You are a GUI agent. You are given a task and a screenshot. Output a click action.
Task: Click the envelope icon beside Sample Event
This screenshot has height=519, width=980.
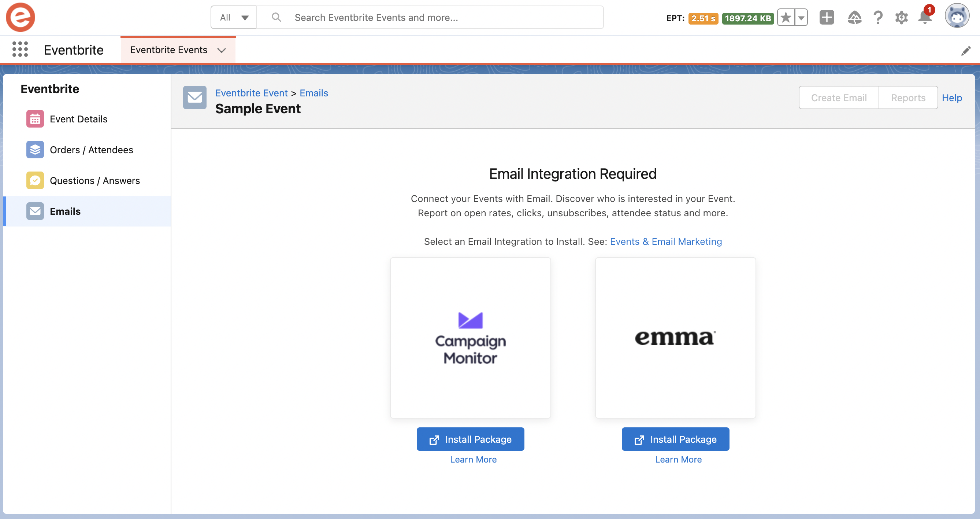pos(195,97)
